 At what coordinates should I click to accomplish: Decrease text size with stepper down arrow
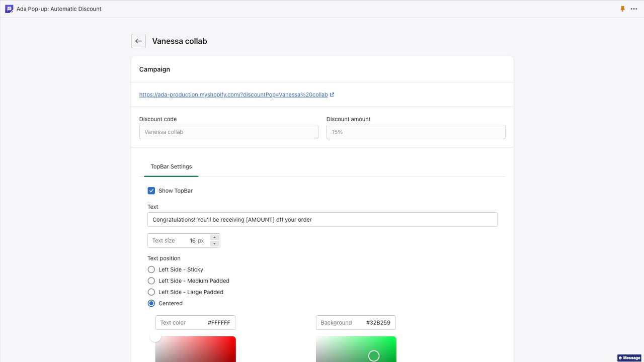(214, 243)
